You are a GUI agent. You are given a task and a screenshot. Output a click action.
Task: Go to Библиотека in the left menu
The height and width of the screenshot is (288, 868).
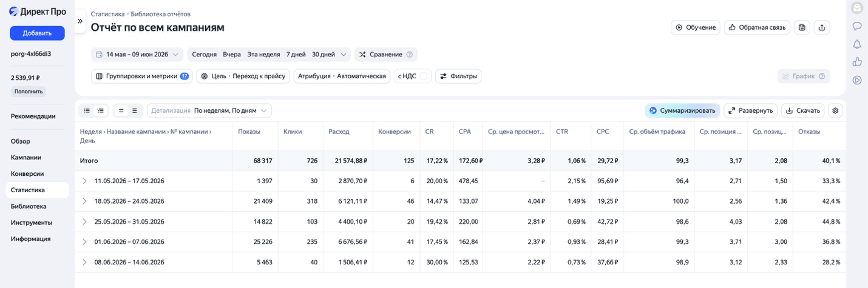(x=28, y=206)
